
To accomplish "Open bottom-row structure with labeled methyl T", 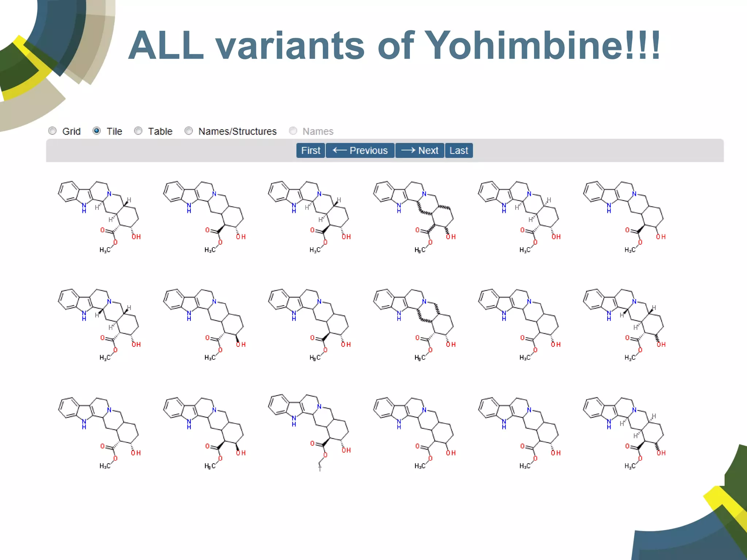I will click(309, 432).
